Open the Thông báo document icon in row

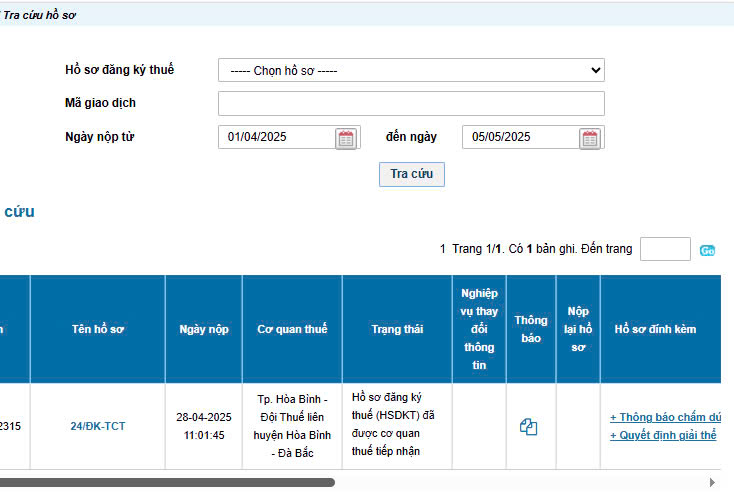[529, 427]
